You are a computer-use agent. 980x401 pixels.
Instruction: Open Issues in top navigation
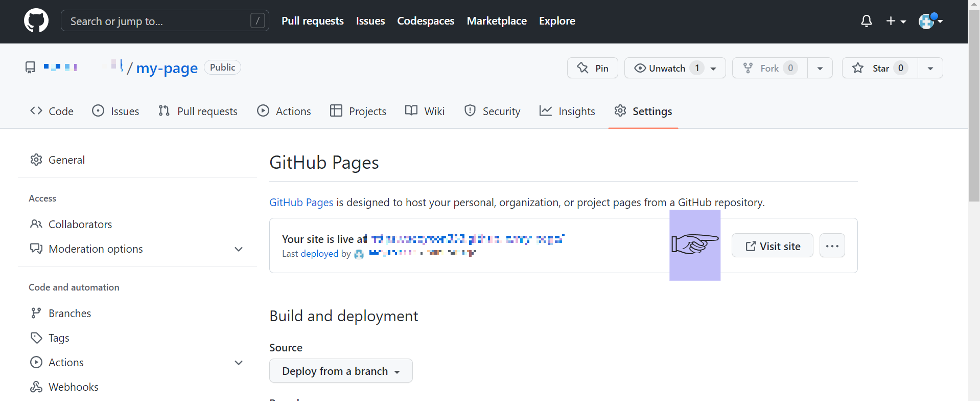coord(370,21)
